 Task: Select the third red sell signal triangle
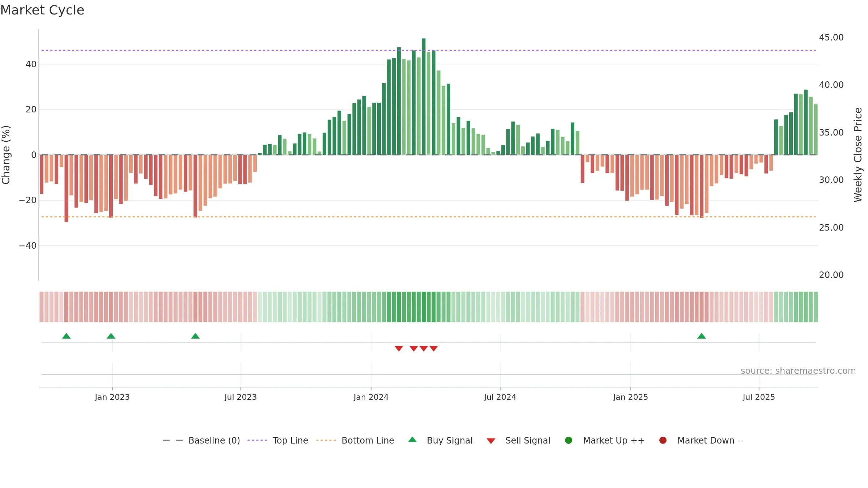click(x=424, y=348)
